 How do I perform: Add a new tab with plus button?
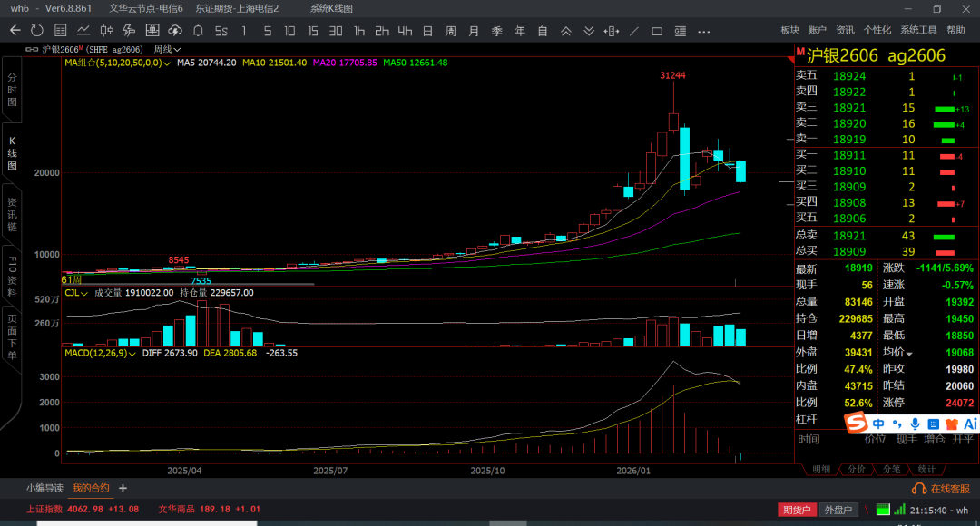(123, 488)
